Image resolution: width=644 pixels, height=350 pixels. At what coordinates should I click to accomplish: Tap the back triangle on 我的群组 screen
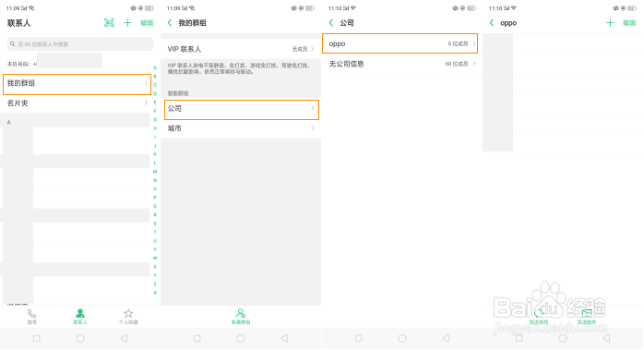pyautogui.click(x=284, y=338)
